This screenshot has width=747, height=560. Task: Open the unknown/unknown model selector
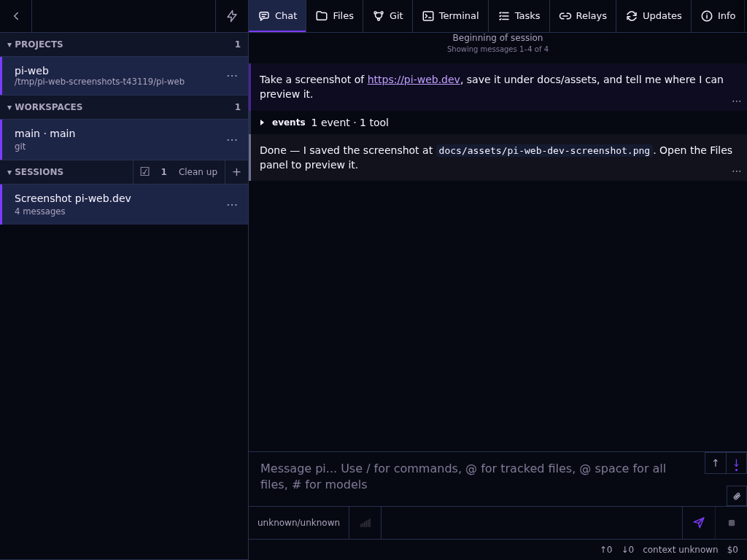(x=298, y=523)
